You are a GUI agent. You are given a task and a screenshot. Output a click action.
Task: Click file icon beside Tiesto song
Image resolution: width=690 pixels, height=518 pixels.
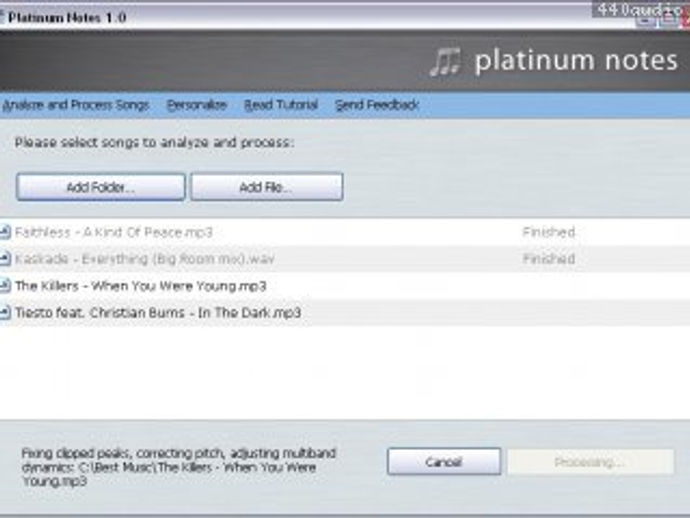[x=5, y=312]
